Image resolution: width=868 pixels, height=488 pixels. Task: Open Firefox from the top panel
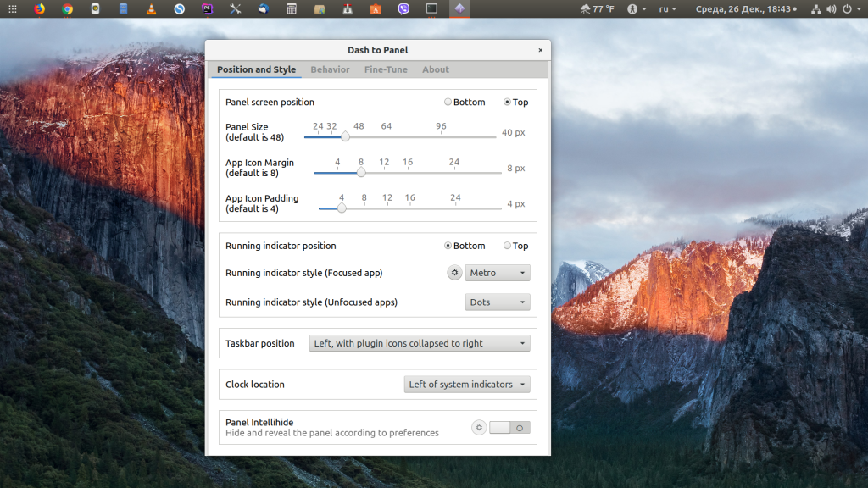click(39, 9)
